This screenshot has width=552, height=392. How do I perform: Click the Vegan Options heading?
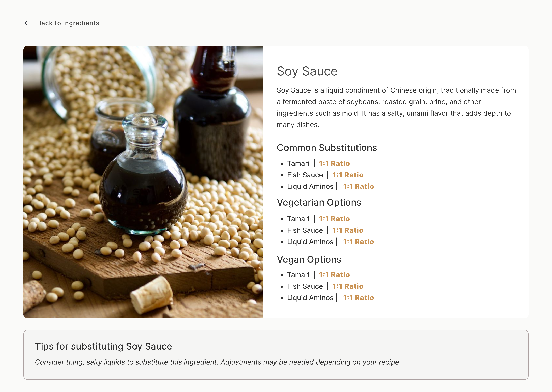309,259
